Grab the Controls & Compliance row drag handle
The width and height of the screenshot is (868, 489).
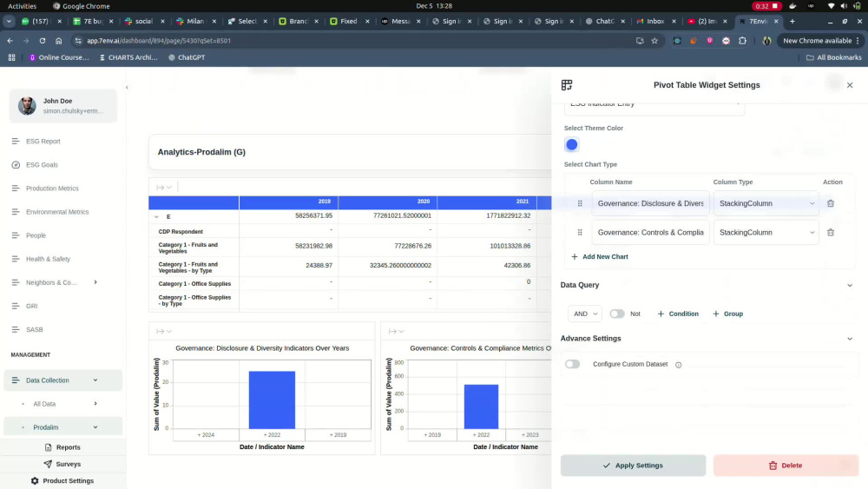pos(580,233)
